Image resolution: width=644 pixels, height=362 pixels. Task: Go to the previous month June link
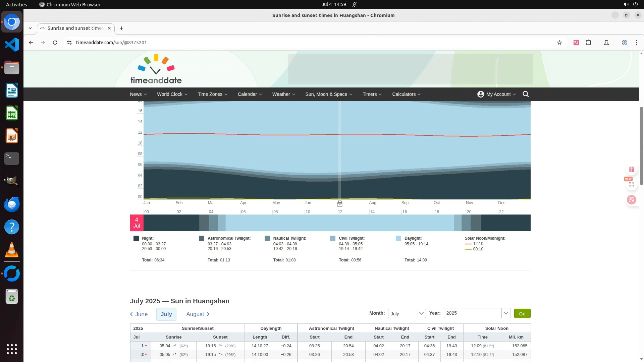pyautogui.click(x=139, y=314)
